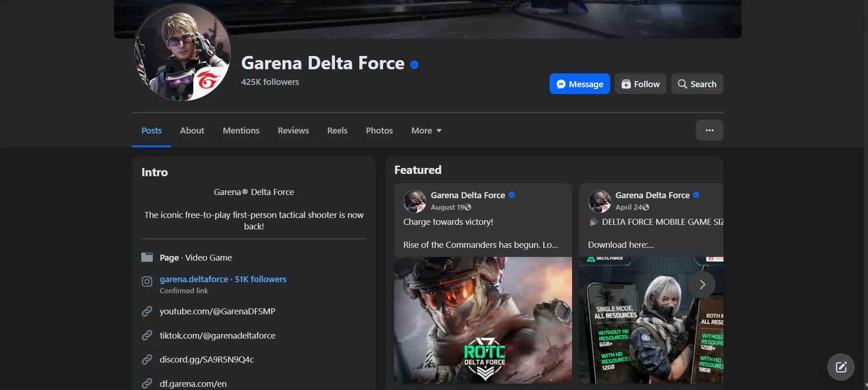Click the floating new message compose icon
Viewport: 868px width, 390px height.
[x=840, y=367]
